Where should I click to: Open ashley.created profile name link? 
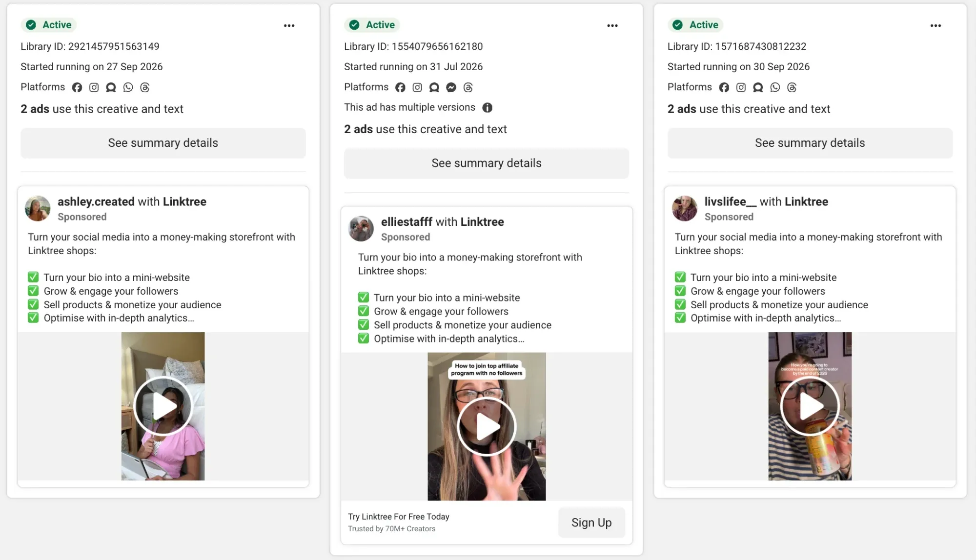(x=96, y=201)
